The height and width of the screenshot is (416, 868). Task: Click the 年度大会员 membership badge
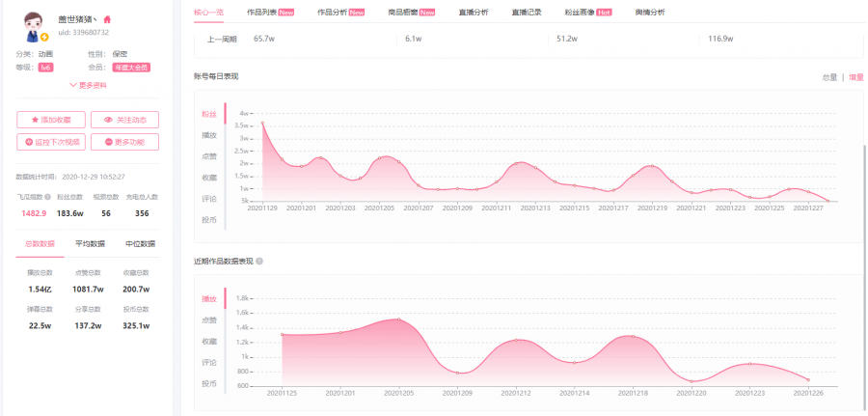point(131,68)
